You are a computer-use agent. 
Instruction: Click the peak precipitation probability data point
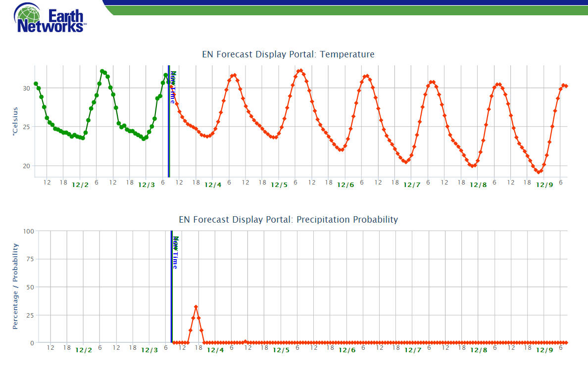(196, 307)
